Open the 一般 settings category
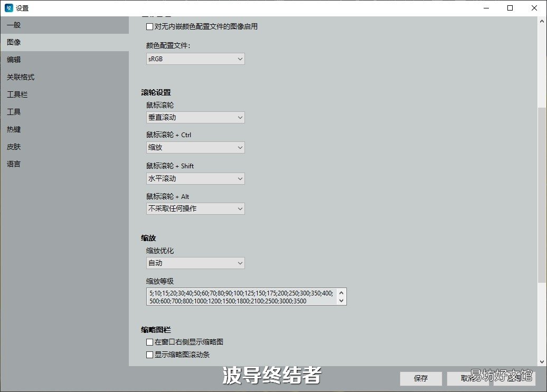This screenshot has width=547, height=392. click(x=64, y=25)
